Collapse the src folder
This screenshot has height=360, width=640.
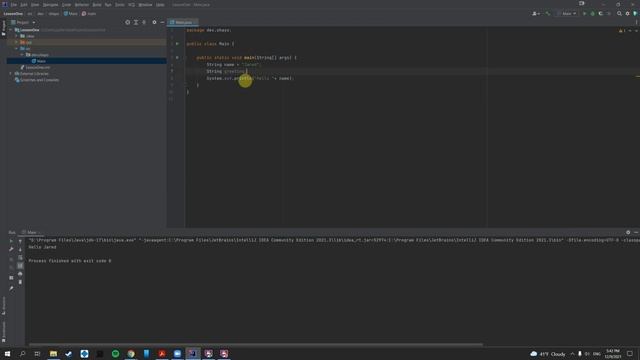click(x=16, y=48)
